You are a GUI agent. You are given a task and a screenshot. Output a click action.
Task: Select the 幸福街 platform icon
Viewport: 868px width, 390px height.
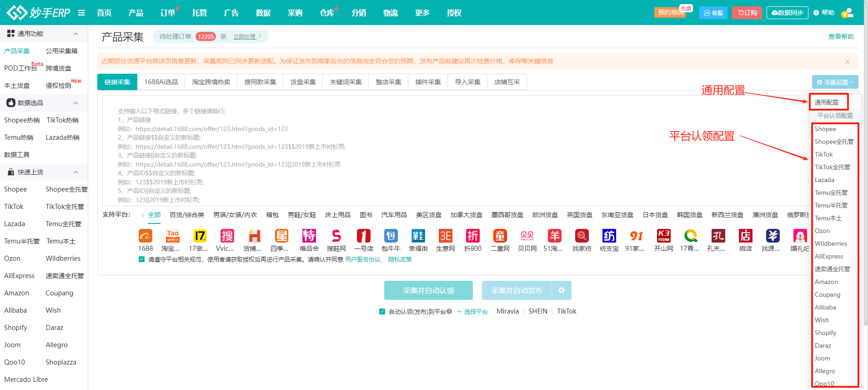click(418, 236)
